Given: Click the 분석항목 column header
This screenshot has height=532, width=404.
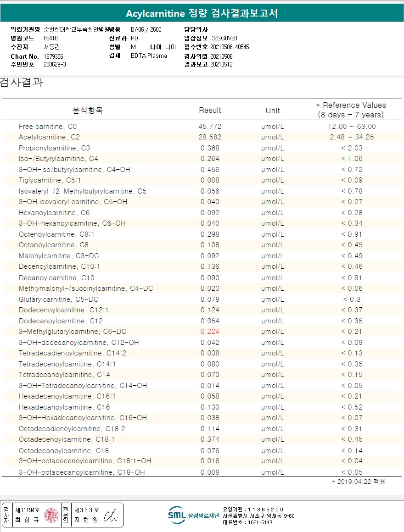Looking at the screenshot, I should coord(88,110).
